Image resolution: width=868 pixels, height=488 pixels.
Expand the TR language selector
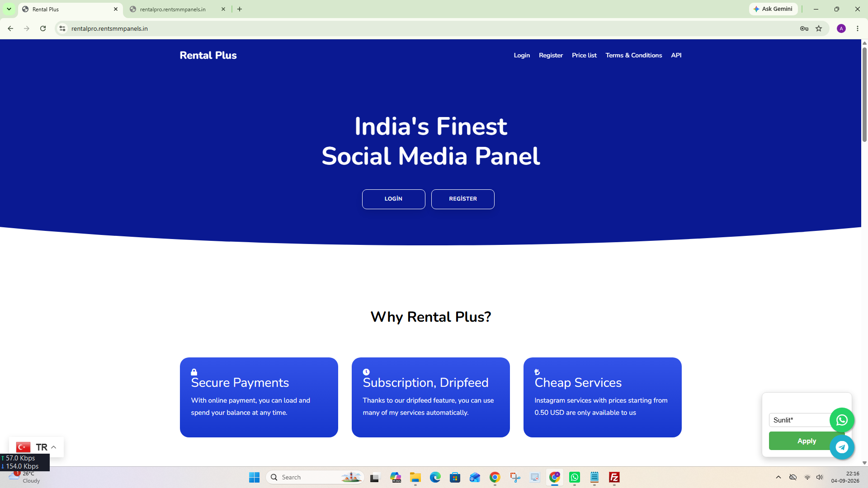tap(36, 447)
